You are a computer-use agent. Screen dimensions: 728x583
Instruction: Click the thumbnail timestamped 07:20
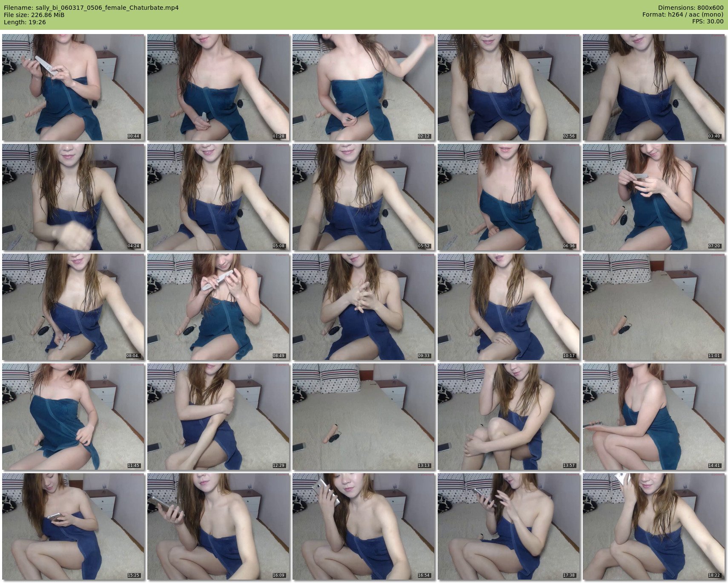coord(654,197)
